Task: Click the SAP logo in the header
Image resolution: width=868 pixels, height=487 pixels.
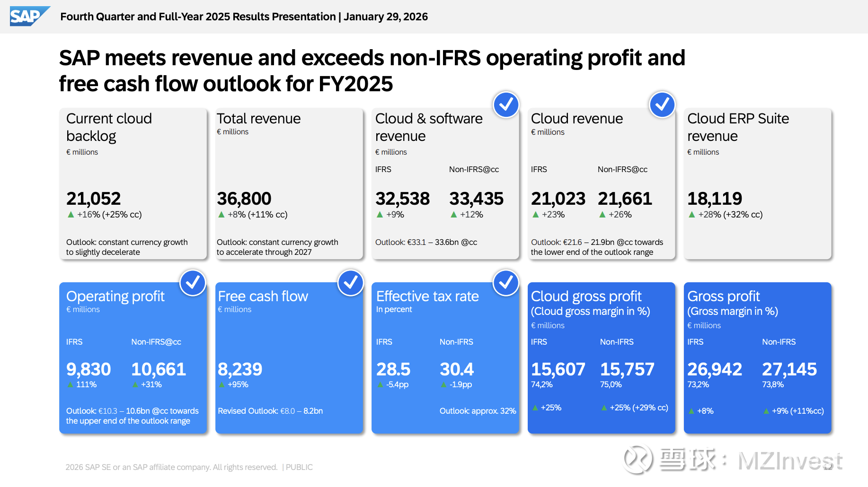Action: (x=30, y=16)
